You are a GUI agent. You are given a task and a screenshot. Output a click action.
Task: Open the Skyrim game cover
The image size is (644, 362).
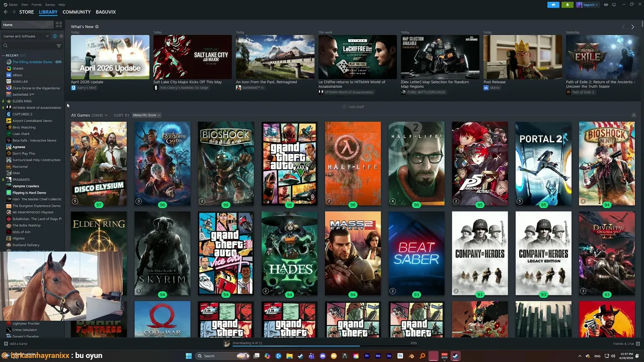coord(163,253)
